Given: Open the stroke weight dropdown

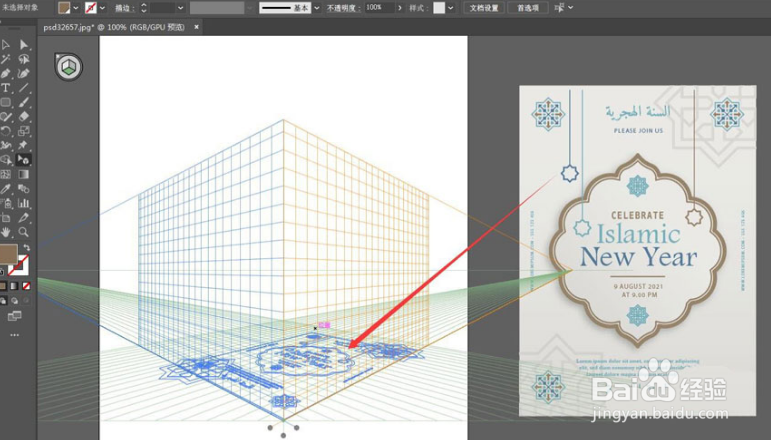Looking at the screenshot, I should point(180,8).
